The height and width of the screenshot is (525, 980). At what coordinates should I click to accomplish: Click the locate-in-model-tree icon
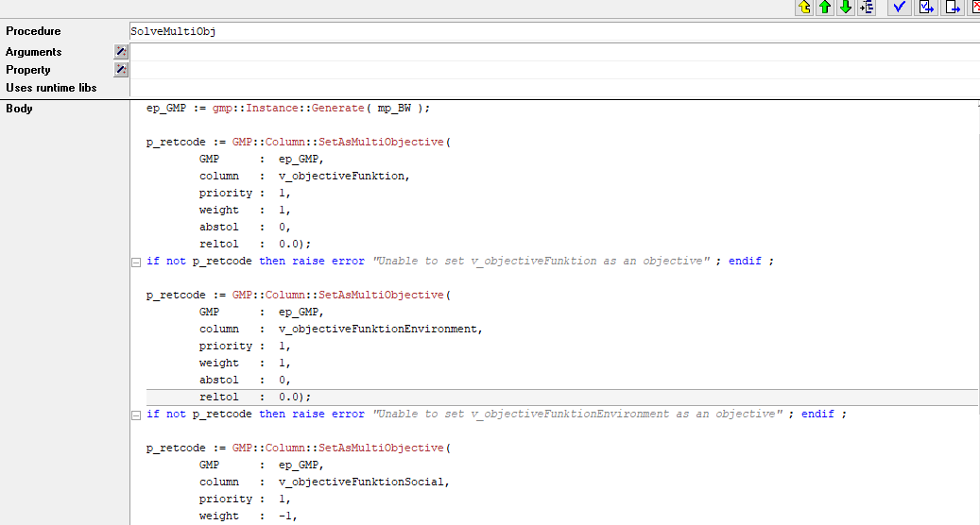coord(867,7)
